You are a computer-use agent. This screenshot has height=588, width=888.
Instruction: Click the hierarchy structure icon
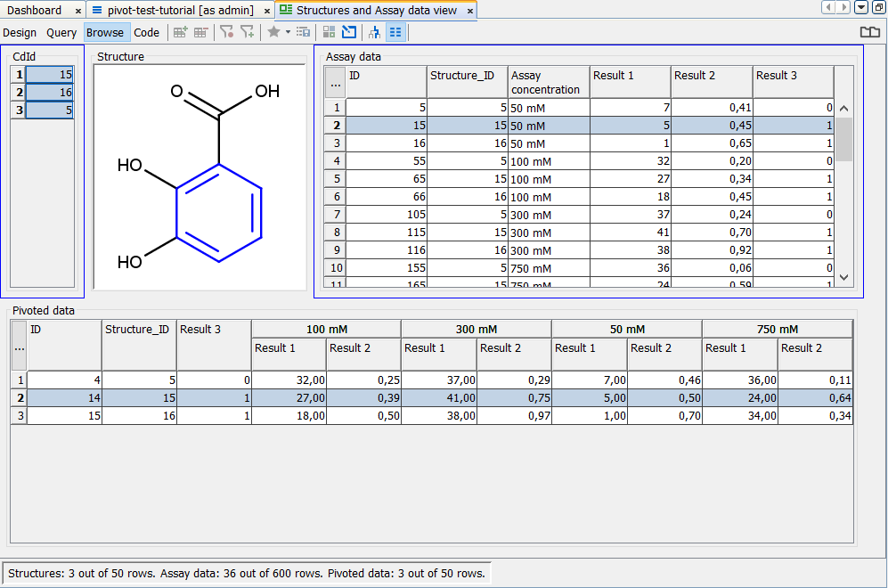pos(374,32)
